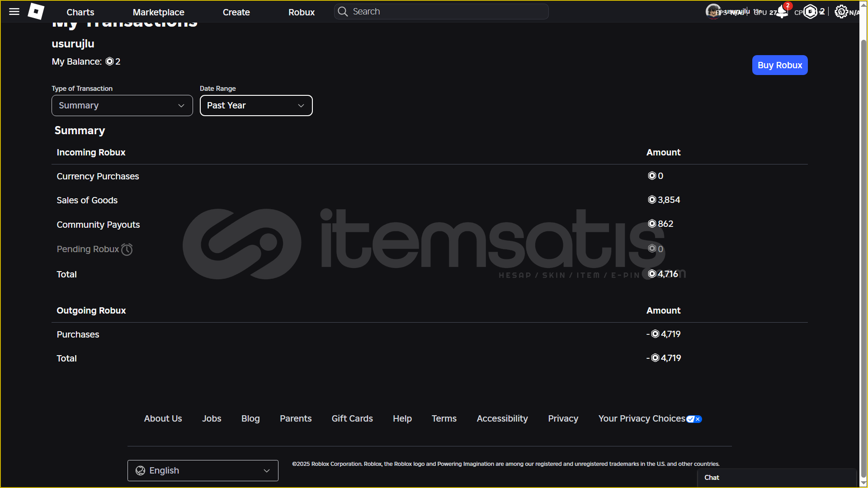Viewport: 868px width, 488px height.
Task: Click the Purchases row under Outgoing Robux
Action: point(78,335)
